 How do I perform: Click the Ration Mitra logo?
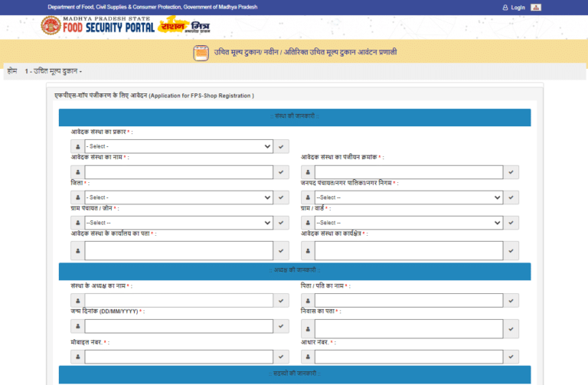[184, 27]
